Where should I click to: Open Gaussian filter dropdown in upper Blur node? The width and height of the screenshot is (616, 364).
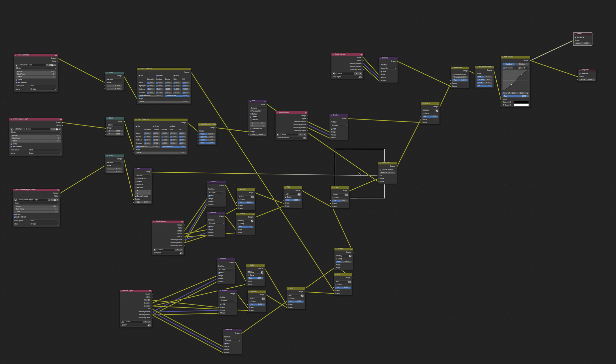click(x=258, y=108)
